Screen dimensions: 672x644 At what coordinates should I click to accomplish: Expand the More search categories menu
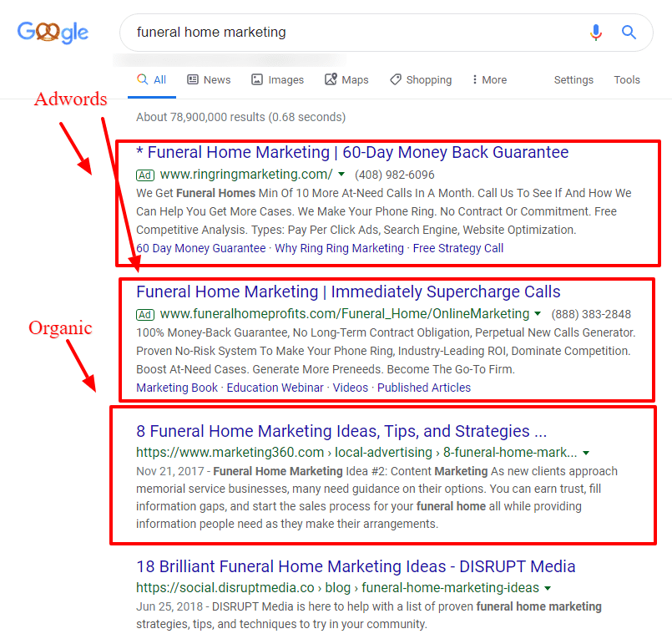489,80
